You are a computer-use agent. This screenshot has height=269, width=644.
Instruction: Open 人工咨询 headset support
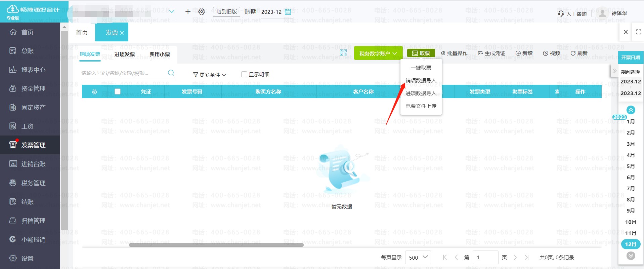coord(572,13)
